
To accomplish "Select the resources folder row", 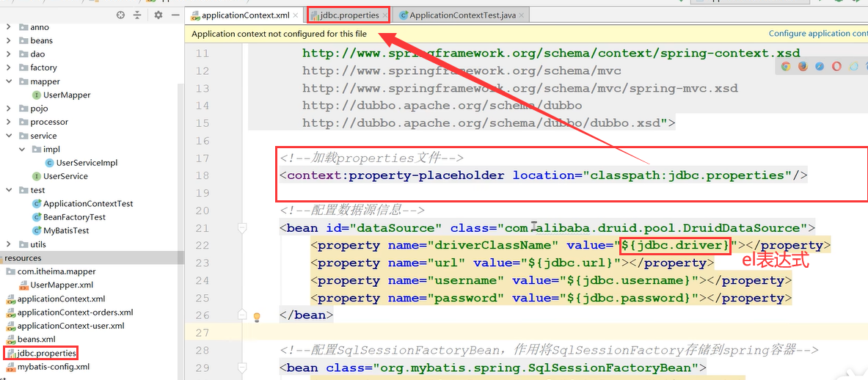I will 92,257.
